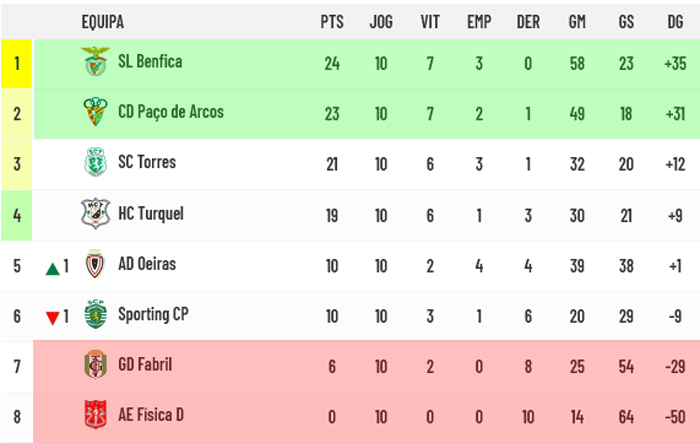Click the red AE Física D emblem
Screen dimensions: 700x443
tap(96, 414)
